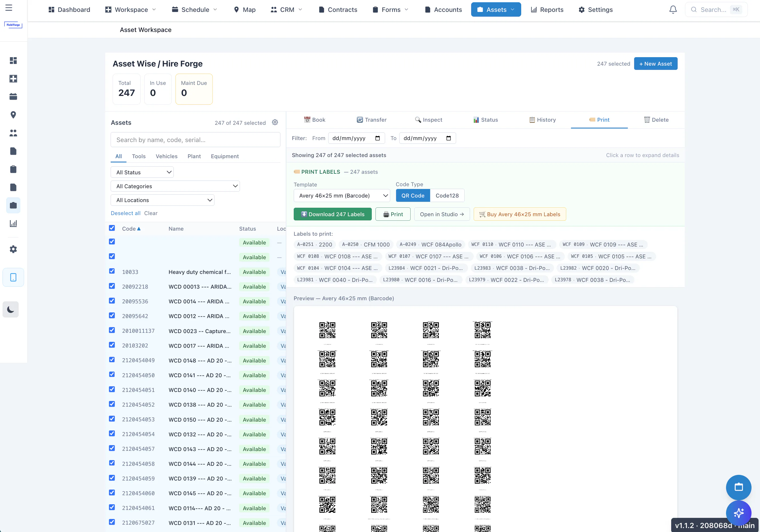
Task: Select Code128 code type
Action: (x=447, y=196)
